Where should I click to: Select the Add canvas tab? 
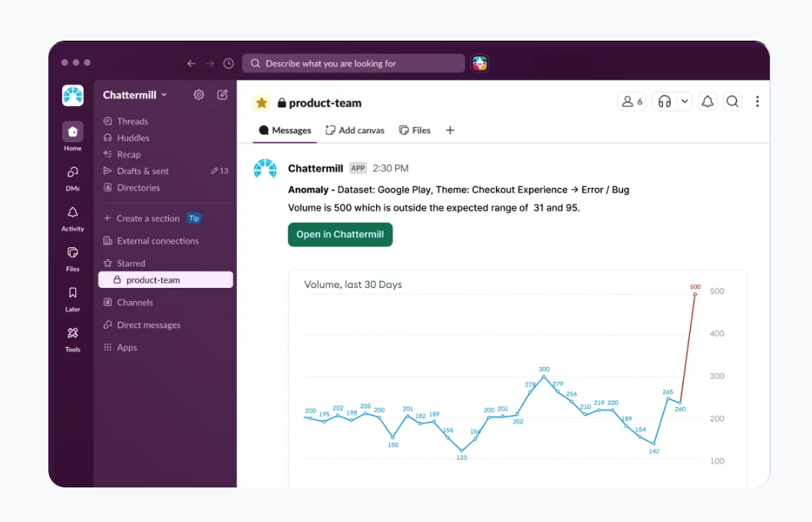click(355, 130)
